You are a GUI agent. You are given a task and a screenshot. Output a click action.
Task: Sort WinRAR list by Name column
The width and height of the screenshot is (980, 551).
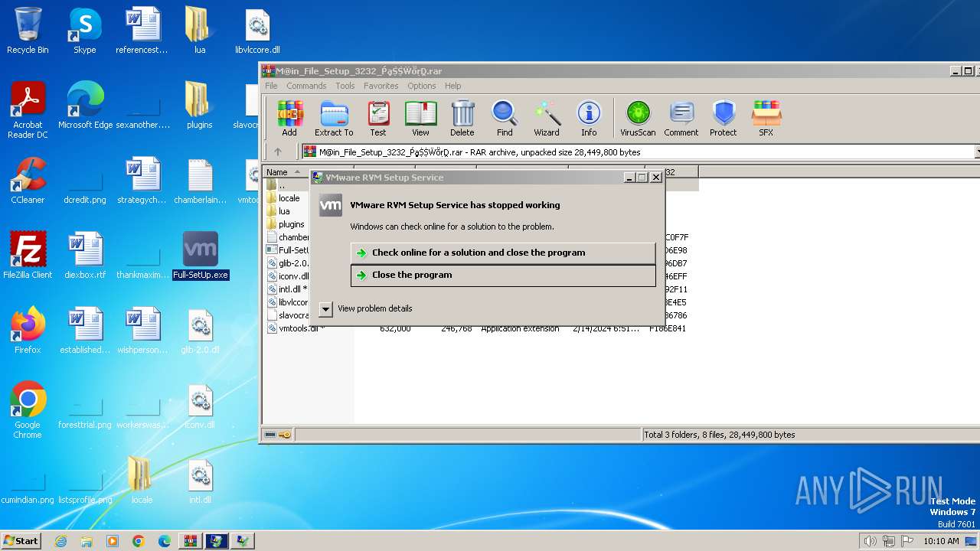pos(286,172)
